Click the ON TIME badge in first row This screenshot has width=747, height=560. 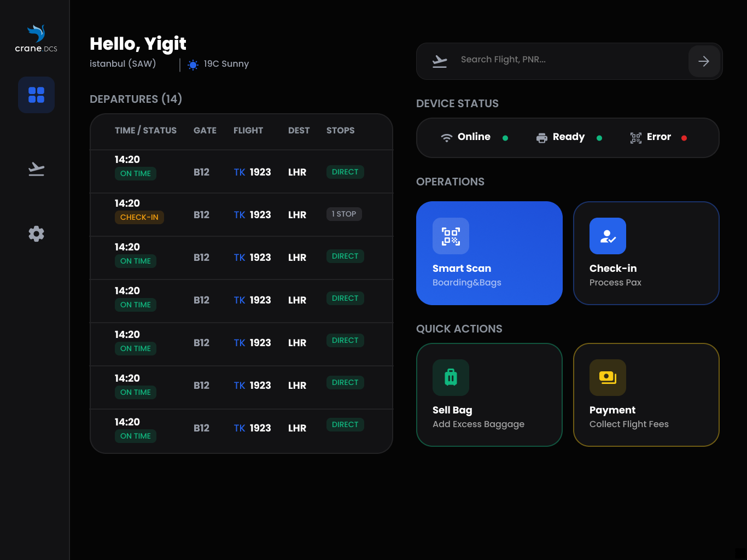click(x=136, y=173)
